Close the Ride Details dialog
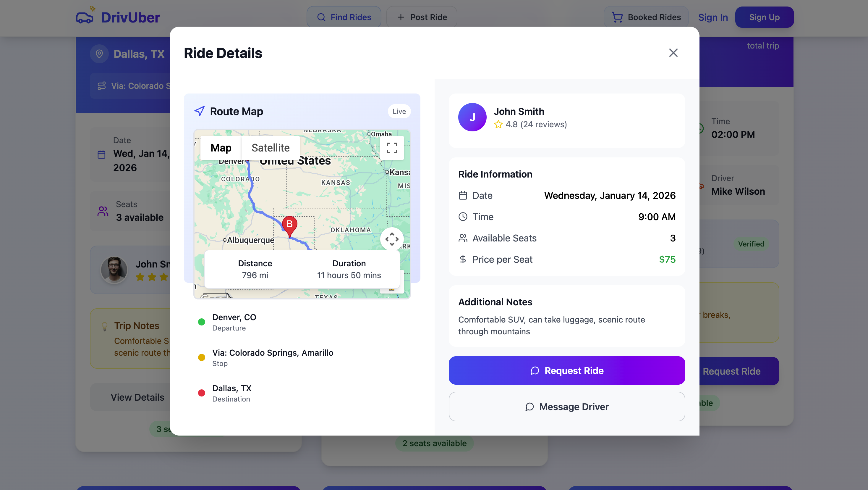The image size is (868, 490). [x=673, y=53]
